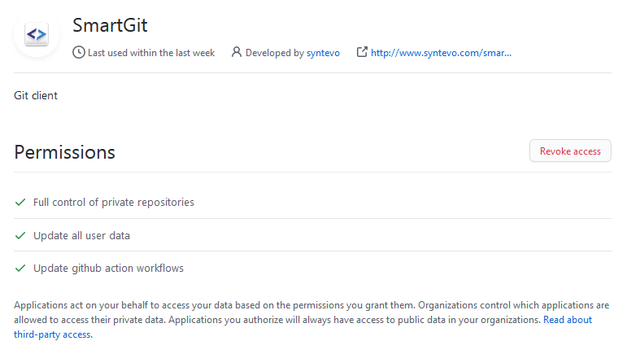
Task: Click checkmark beside Update all user data
Action: pos(20,235)
